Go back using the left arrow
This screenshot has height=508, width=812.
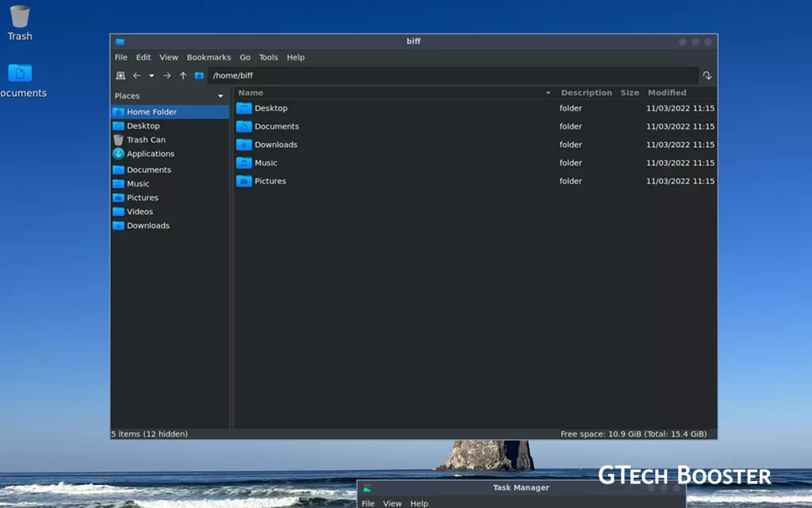(x=136, y=75)
